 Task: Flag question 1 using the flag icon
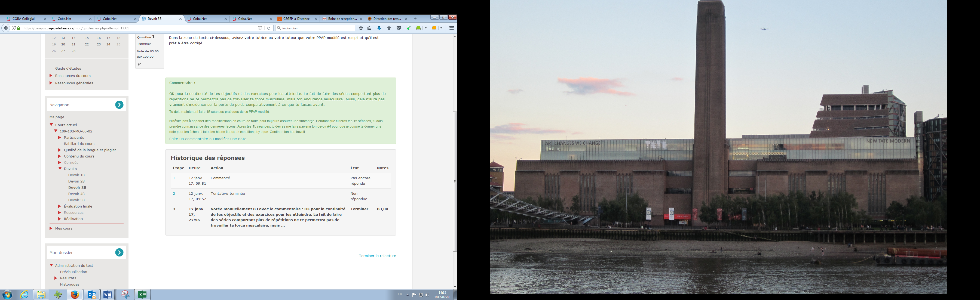pyautogui.click(x=139, y=65)
